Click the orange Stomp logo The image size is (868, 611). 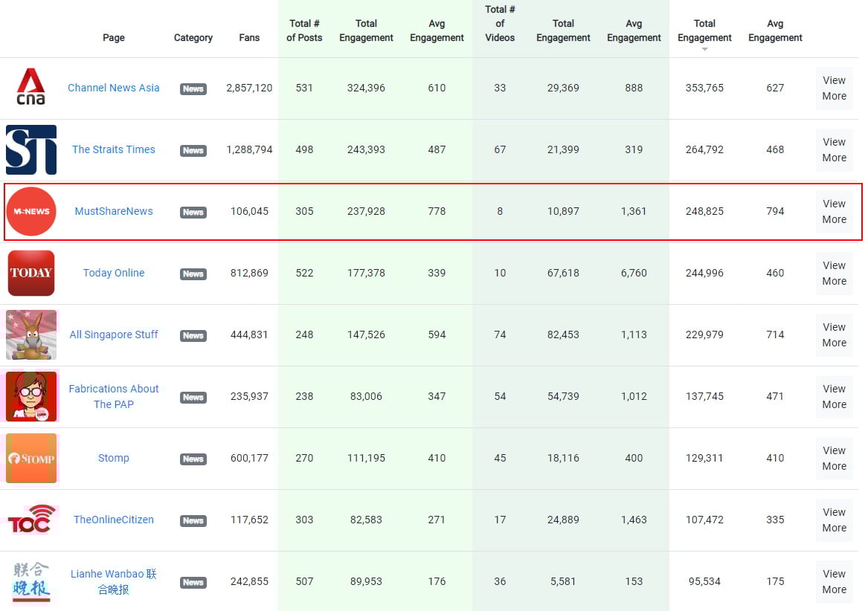click(x=31, y=458)
